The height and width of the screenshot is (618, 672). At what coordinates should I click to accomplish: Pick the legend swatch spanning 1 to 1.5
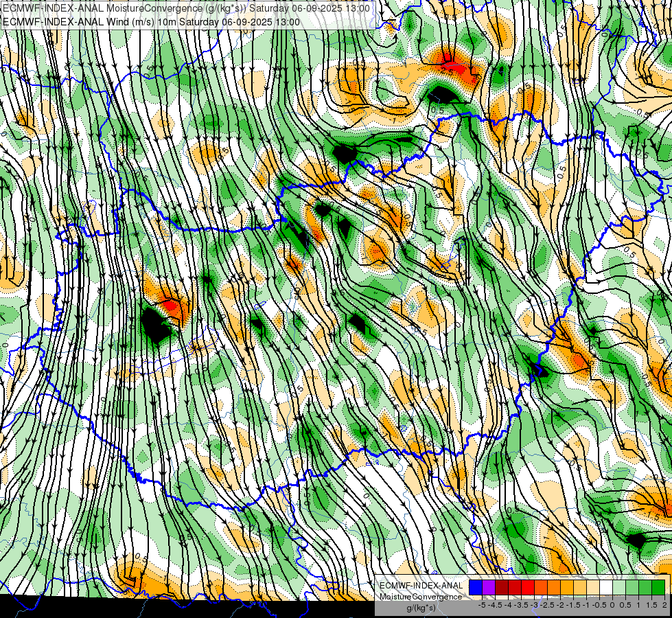tap(645, 587)
